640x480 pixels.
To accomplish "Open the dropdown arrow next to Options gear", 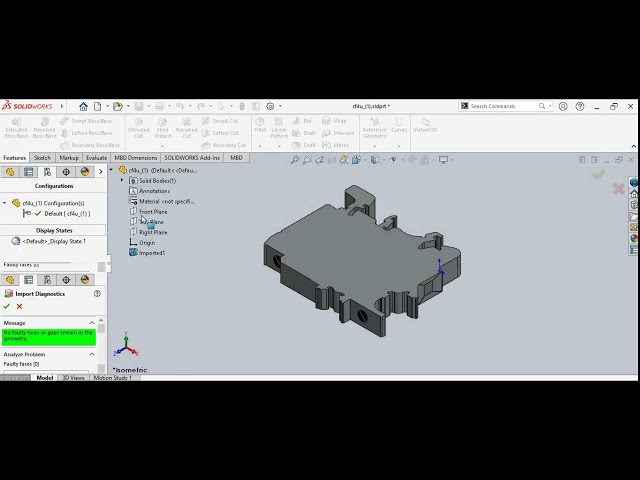I will point(280,106).
